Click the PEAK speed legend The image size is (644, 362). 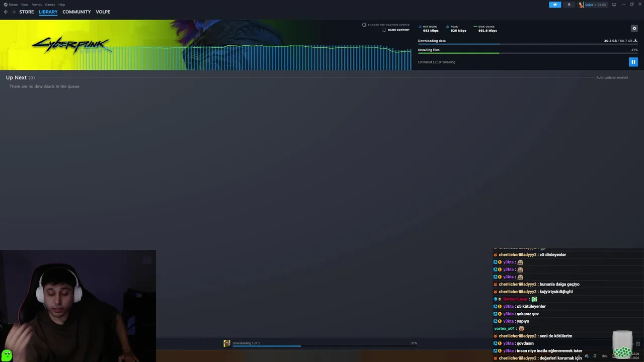pyautogui.click(x=457, y=29)
